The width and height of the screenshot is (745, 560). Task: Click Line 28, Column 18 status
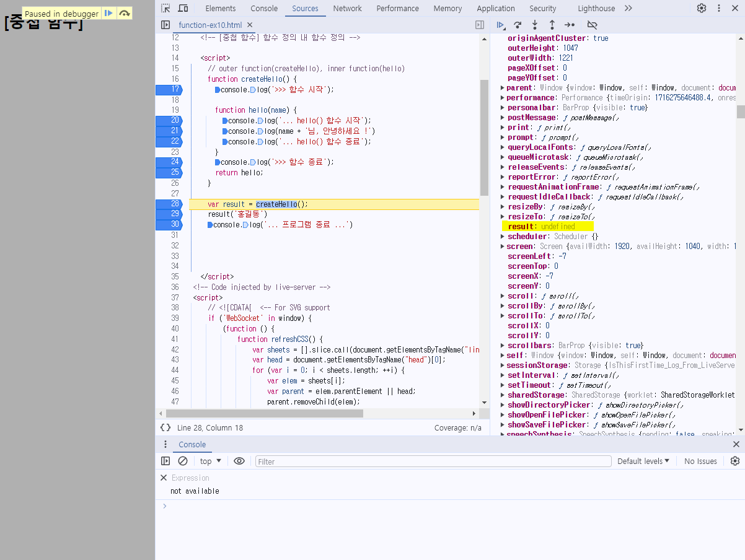[210, 428]
